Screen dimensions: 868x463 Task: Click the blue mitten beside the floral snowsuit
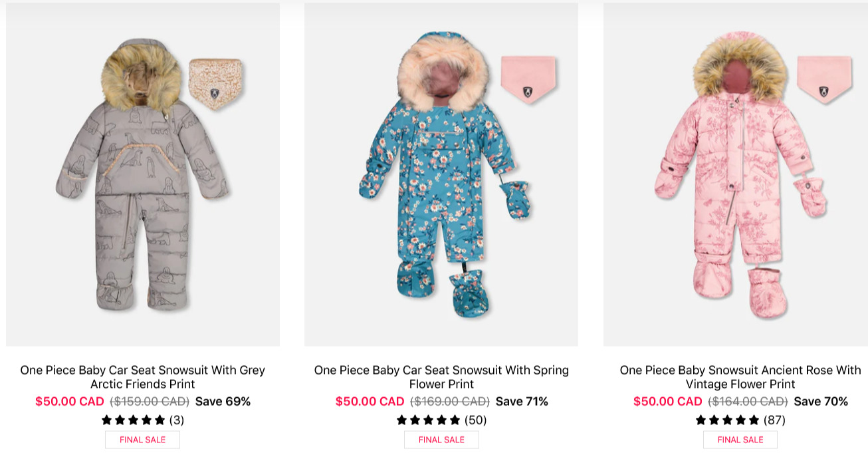[514, 199]
